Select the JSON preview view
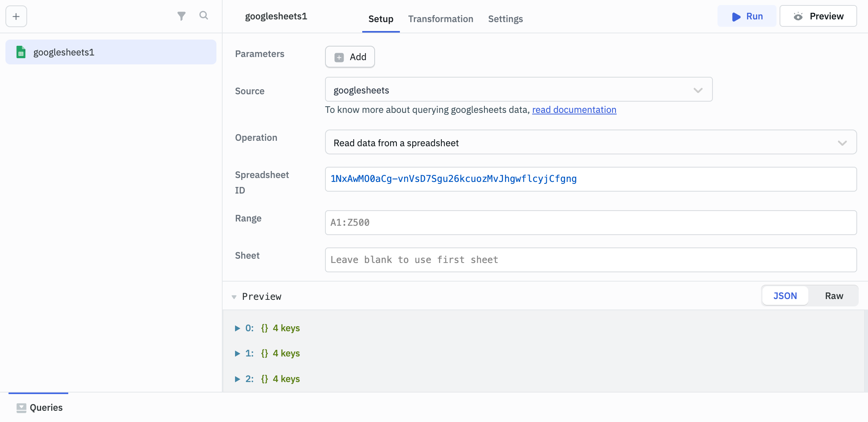This screenshot has width=868, height=422. coord(785,296)
